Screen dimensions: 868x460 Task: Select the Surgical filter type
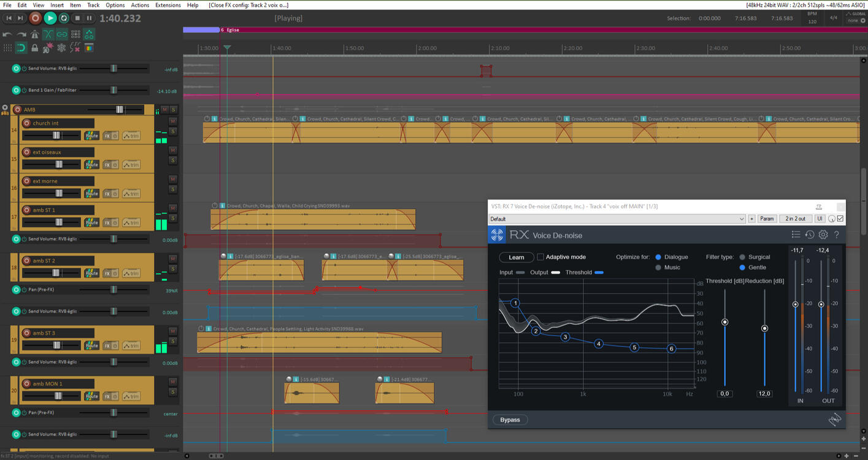742,257
